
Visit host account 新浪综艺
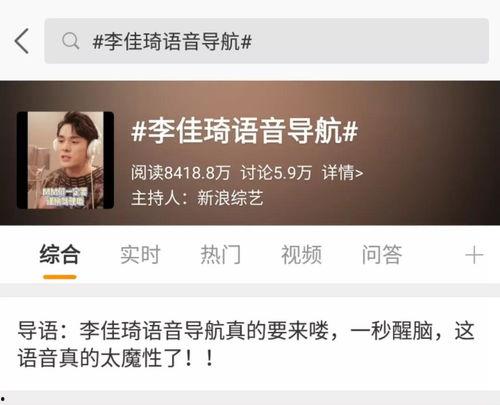tap(230, 198)
